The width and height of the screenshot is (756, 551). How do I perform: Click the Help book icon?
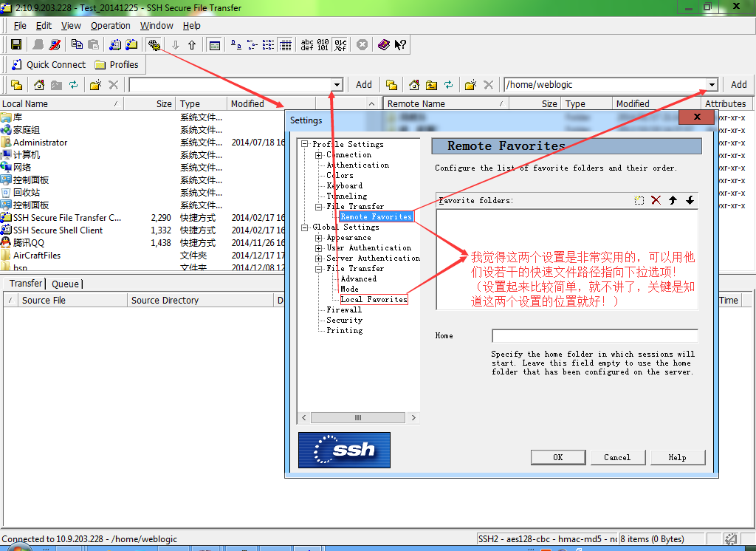384,45
